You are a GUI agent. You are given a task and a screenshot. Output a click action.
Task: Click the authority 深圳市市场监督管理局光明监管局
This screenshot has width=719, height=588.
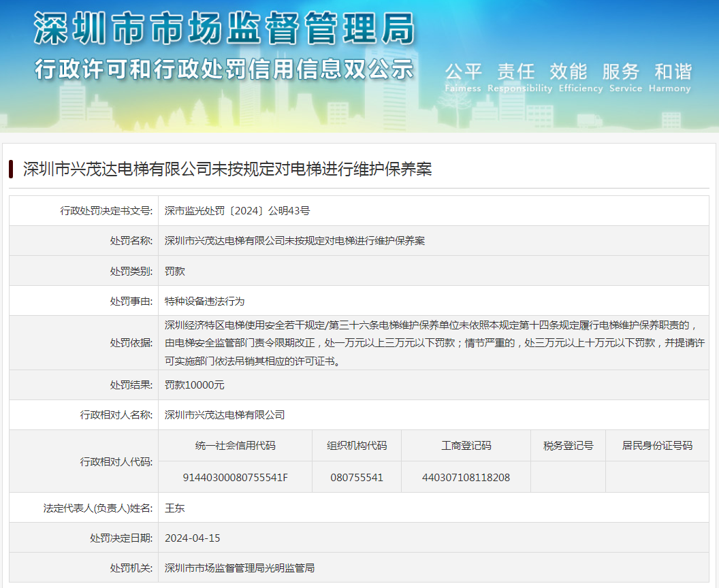(240, 568)
